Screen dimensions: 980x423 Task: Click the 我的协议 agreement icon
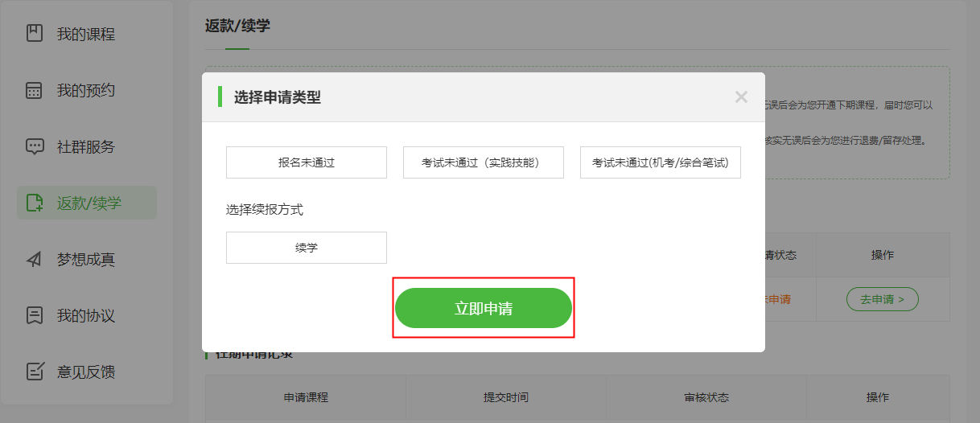(34, 315)
